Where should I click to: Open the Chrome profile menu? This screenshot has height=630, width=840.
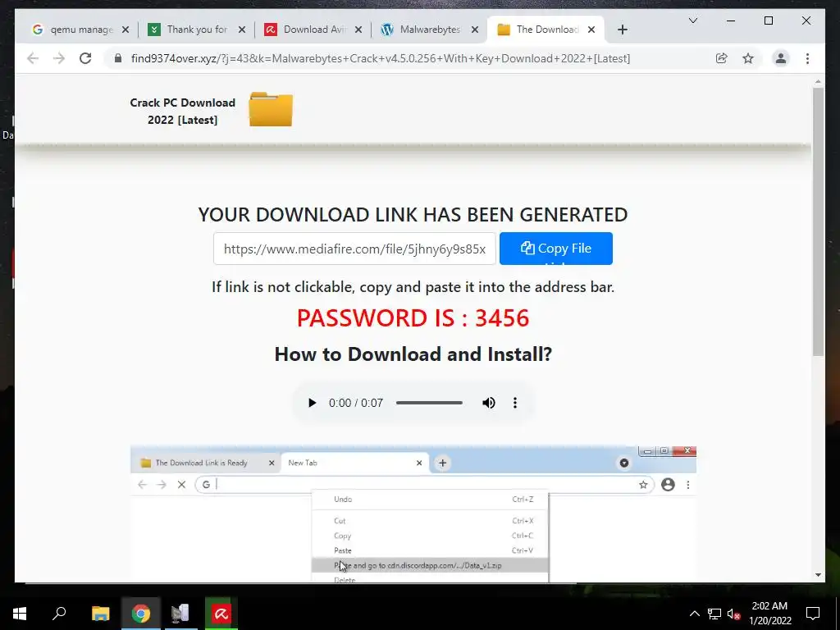[x=781, y=58]
